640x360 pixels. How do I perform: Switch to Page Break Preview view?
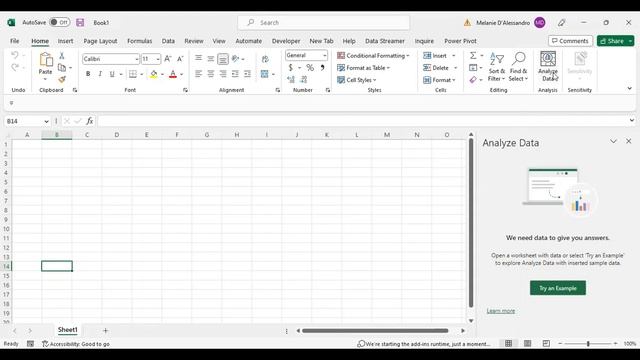pyautogui.click(x=546, y=344)
